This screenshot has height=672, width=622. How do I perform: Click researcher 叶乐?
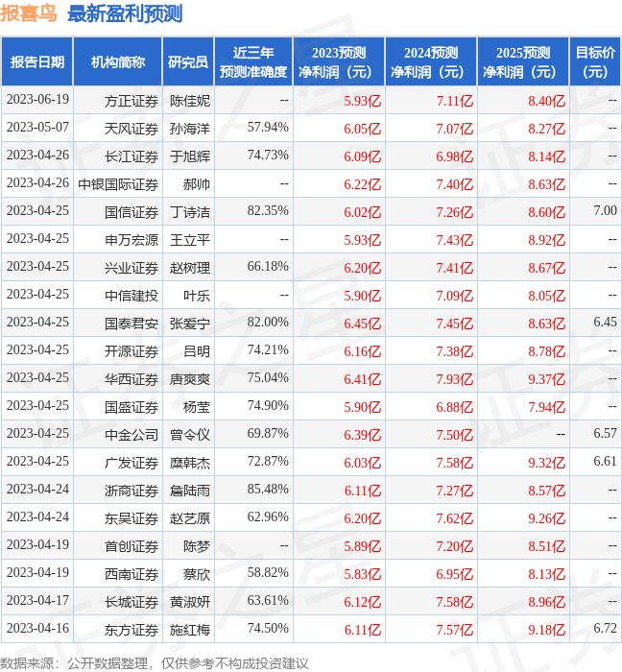(x=197, y=296)
